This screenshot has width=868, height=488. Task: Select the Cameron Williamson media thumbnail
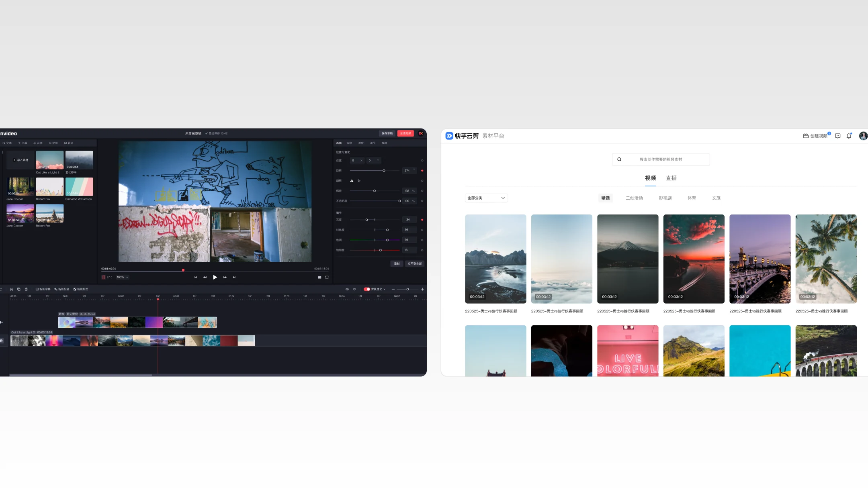(x=79, y=187)
